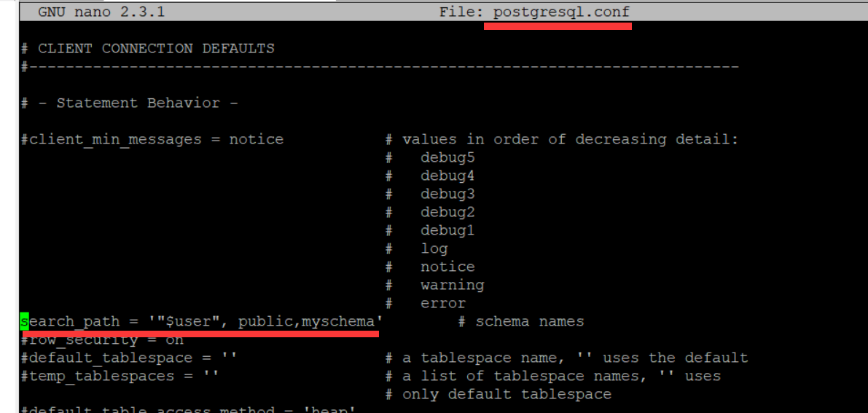This screenshot has width=868, height=413.
Task: Click 'public,myschema' in the search_path value
Action: pyautogui.click(x=306, y=321)
